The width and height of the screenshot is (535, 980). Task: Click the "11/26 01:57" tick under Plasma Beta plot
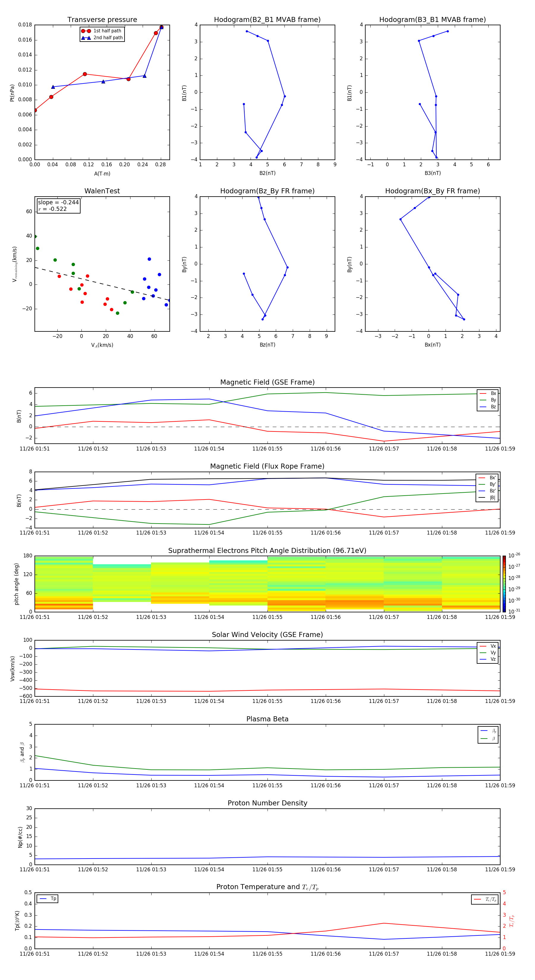click(x=384, y=785)
